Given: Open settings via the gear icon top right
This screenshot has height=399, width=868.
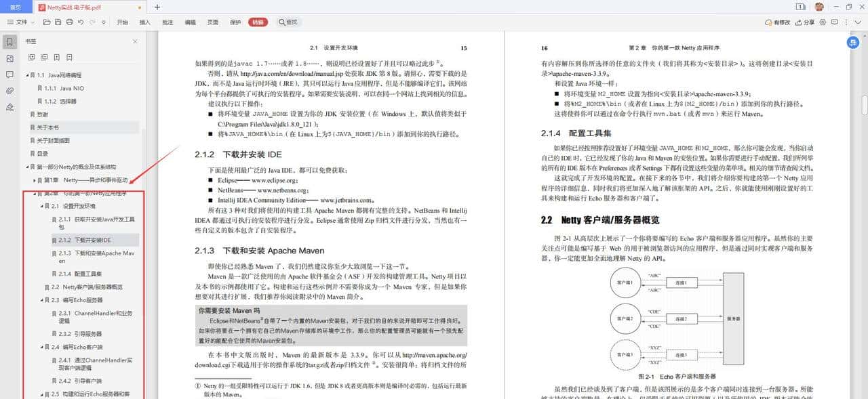Looking at the screenshot, I should [823, 22].
